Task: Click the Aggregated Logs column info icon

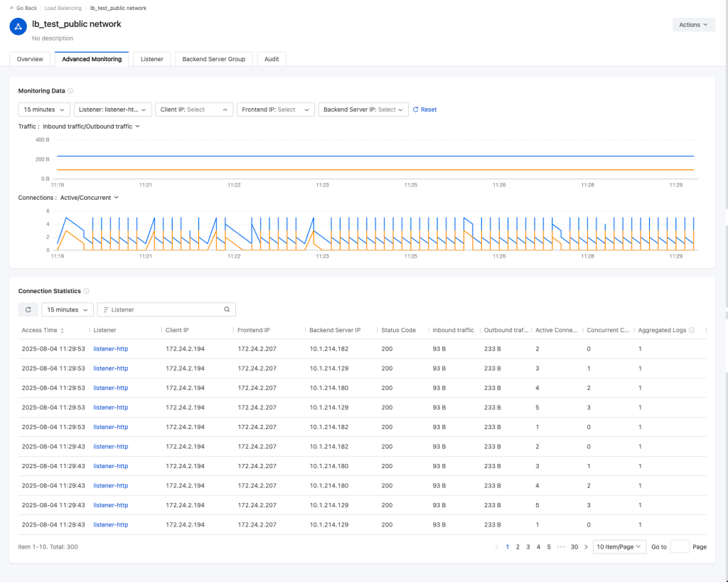Action: tap(690, 330)
